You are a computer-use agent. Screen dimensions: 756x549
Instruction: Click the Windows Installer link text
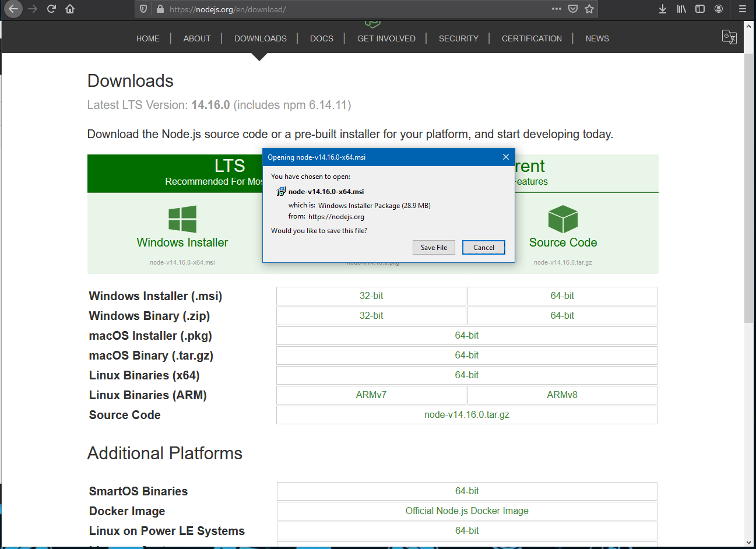182,242
